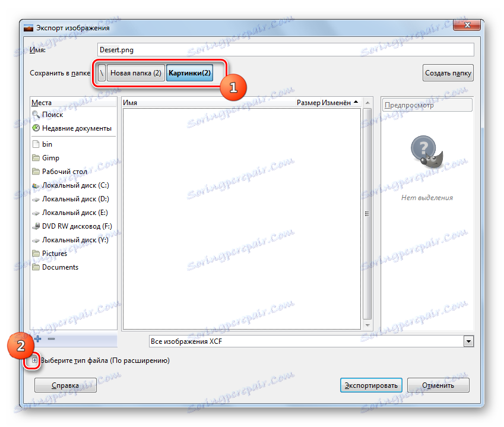Select 'DVD RW дисковод (F:)' entry
Screen dimensions: 504x427
(x=77, y=226)
